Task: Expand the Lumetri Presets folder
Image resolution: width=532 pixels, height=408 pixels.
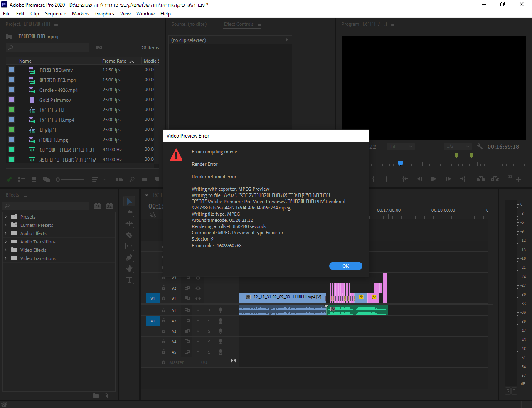Action: 5,225
